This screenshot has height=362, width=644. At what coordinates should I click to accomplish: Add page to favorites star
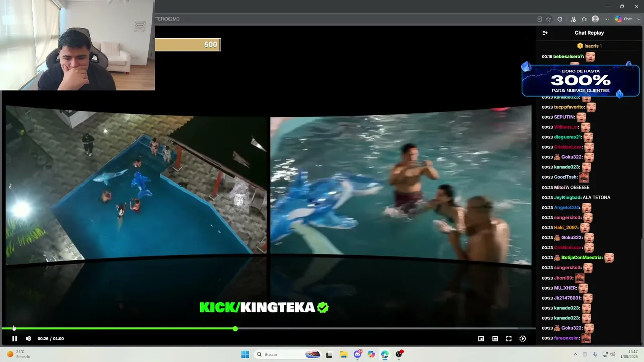(x=549, y=19)
